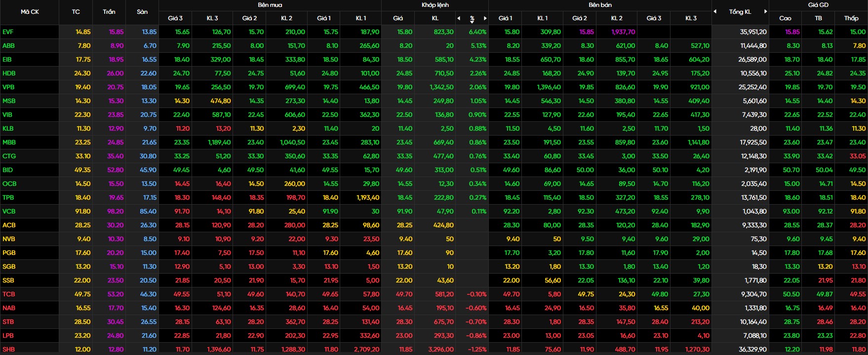Click CTG low price 33.05
The image size is (868, 355).
(858, 156)
